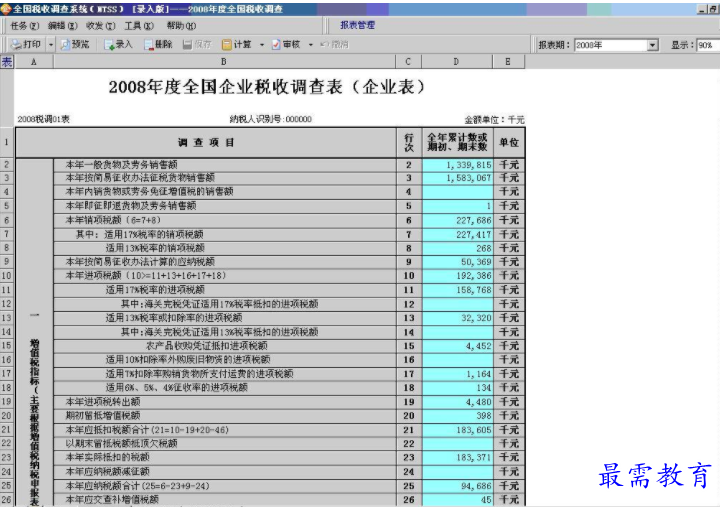Select the empty value cell in row 22
The height and width of the screenshot is (507, 720).
coord(457,444)
